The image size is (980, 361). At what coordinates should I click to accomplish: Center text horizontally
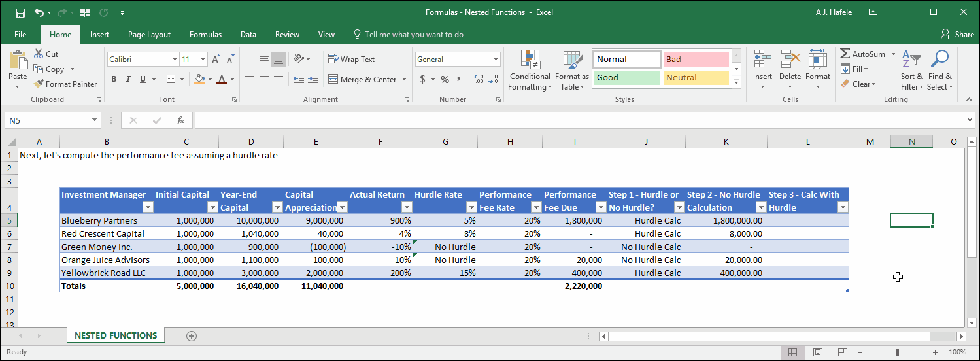tap(264, 79)
